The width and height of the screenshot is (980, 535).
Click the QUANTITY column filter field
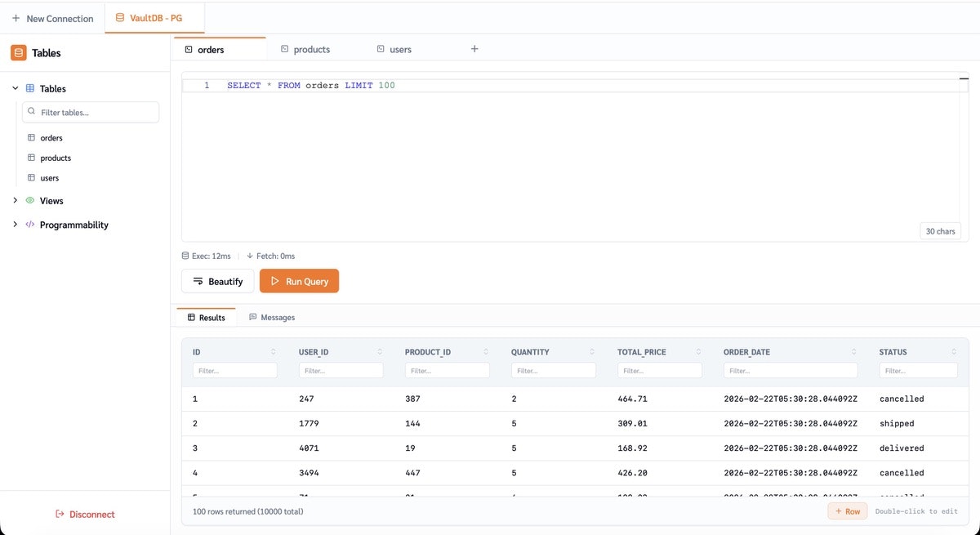coord(553,370)
